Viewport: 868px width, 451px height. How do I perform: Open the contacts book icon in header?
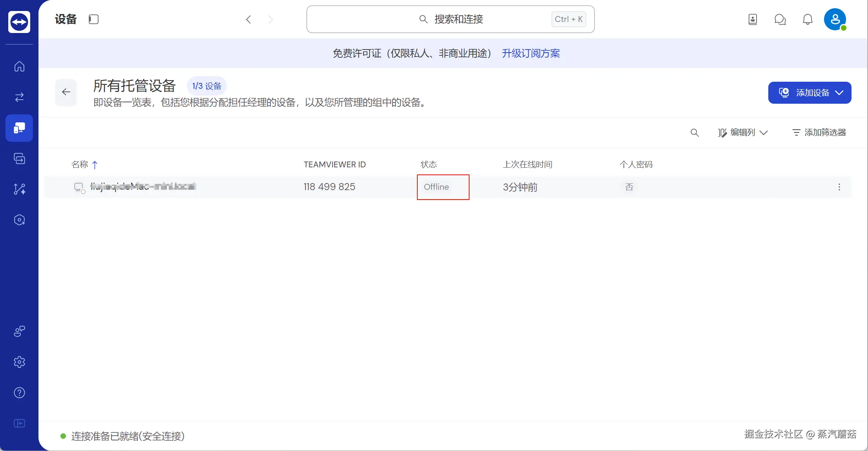coord(752,19)
